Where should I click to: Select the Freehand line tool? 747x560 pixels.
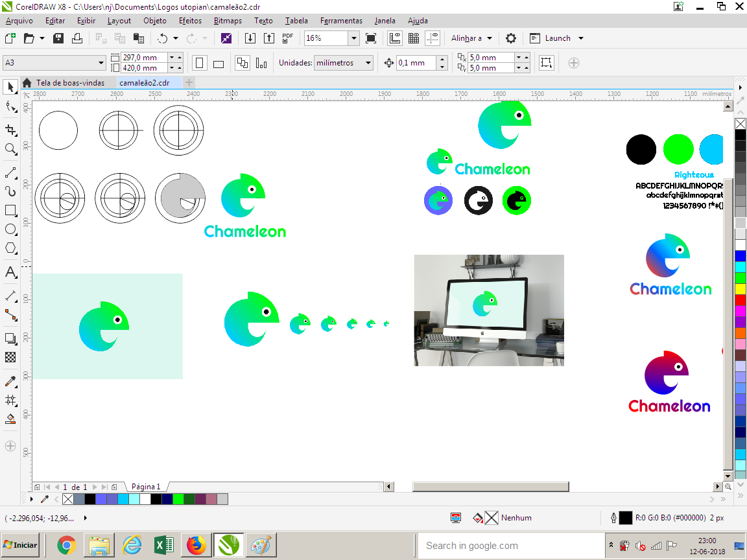[x=10, y=172]
